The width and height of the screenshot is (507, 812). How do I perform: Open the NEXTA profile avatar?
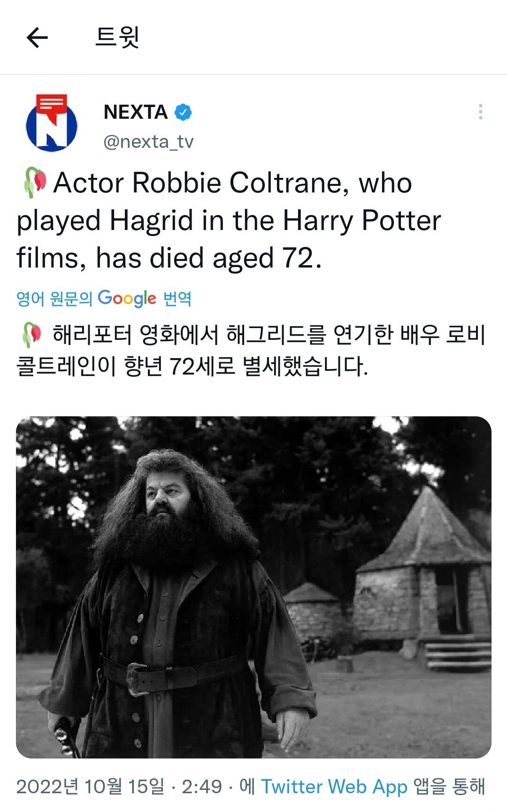pos(52,123)
